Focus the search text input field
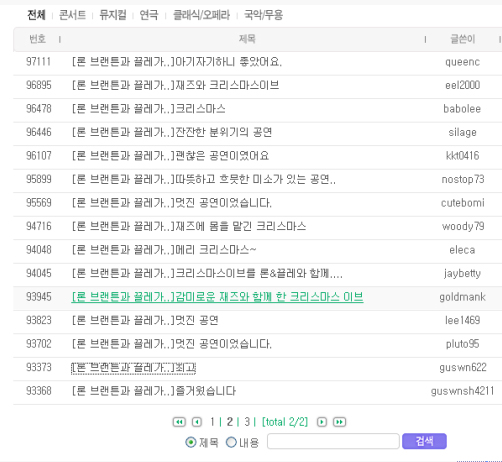The width and height of the screenshot is (502, 462). 333,441
